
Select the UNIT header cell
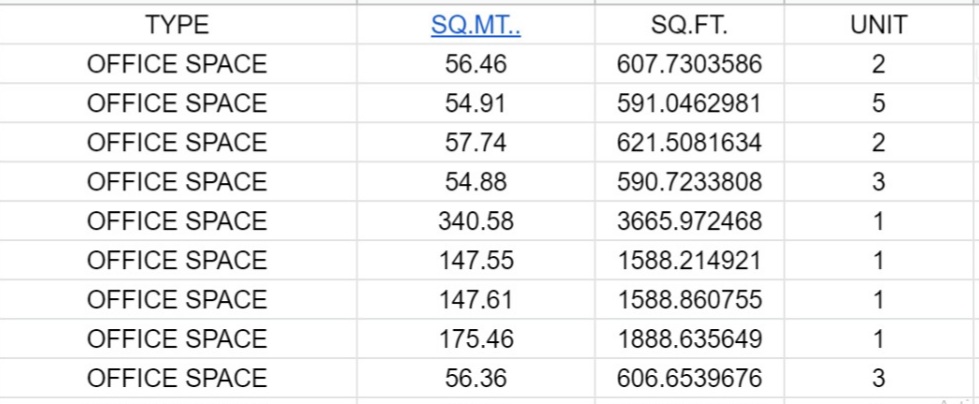[878, 25]
